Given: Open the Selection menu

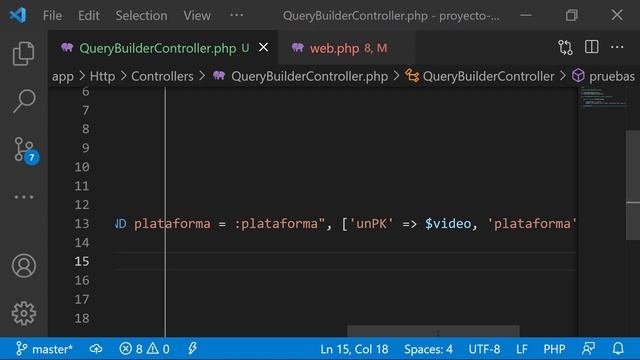Looking at the screenshot, I should (x=141, y=16).
